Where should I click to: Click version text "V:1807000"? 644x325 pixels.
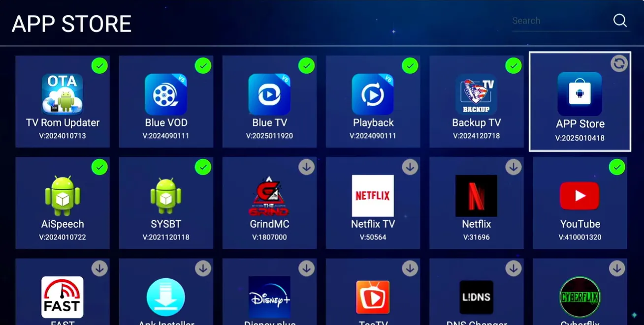click(x=269, y=237)
